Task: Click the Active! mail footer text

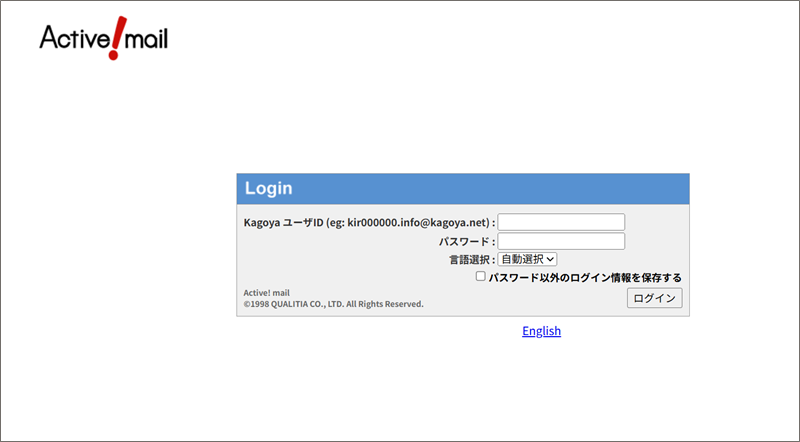Action: [267, 293]
